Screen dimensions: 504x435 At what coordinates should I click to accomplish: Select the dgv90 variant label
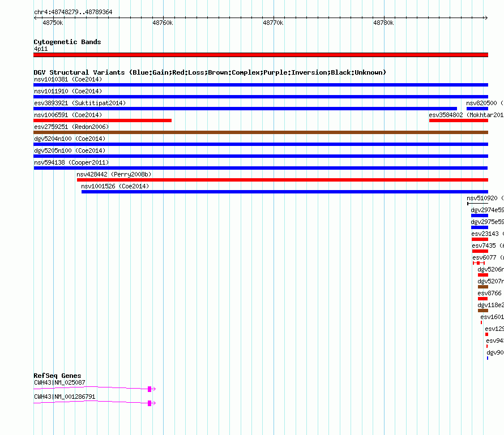(495, 352)
